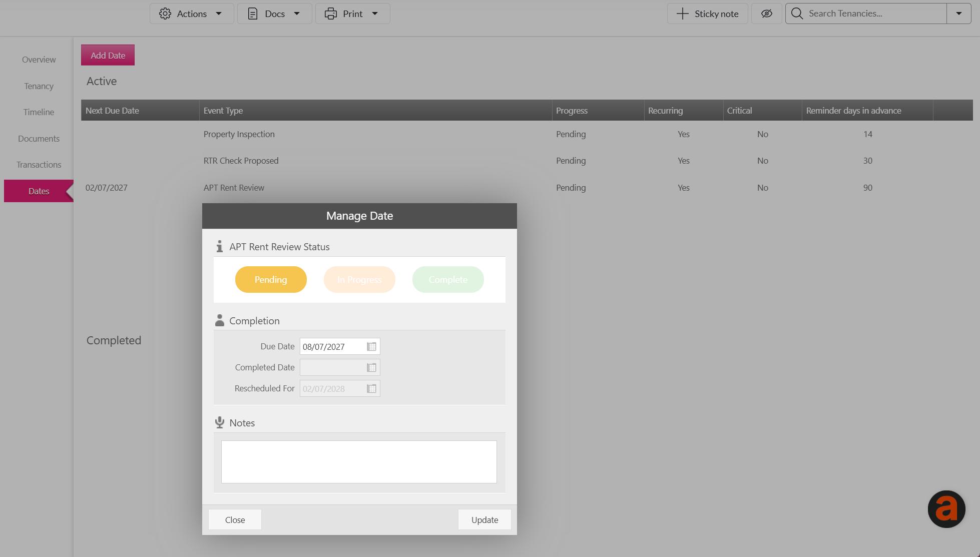Open the Due Date calendar picker
The width and height of the screenshot is (980, 557).
point(371,346)
